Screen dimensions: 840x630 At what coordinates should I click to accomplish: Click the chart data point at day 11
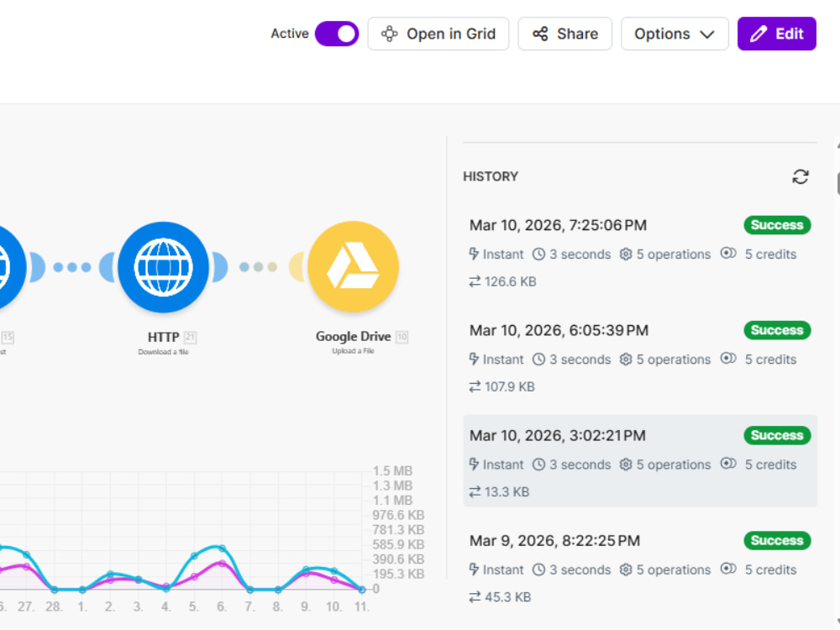click(361, 590)
